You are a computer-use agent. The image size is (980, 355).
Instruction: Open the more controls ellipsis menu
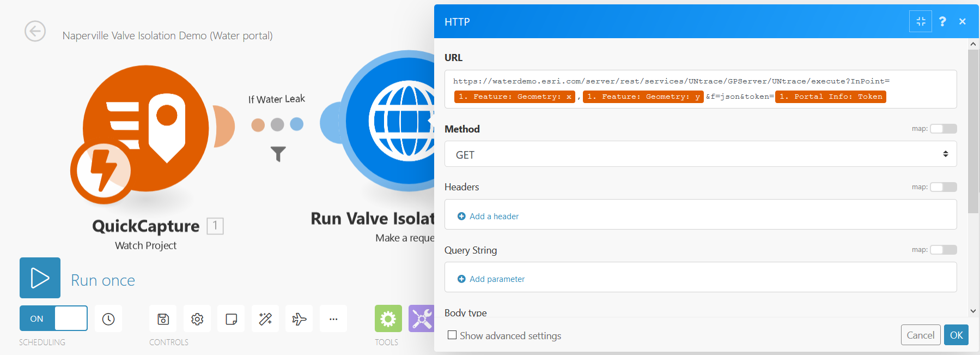pyautogui.click(x=333, y=319)
